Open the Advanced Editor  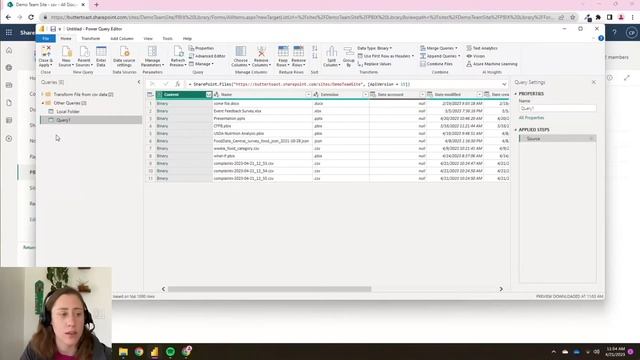point(207,56)
